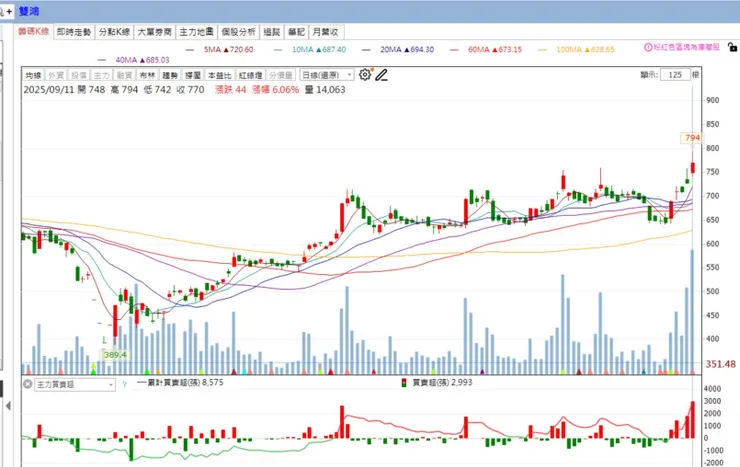The width and height of the screenshot is (740, 467).
Task: Switch to the 月營收 tab
Action: pyautogui.click(x=326, y=32)
